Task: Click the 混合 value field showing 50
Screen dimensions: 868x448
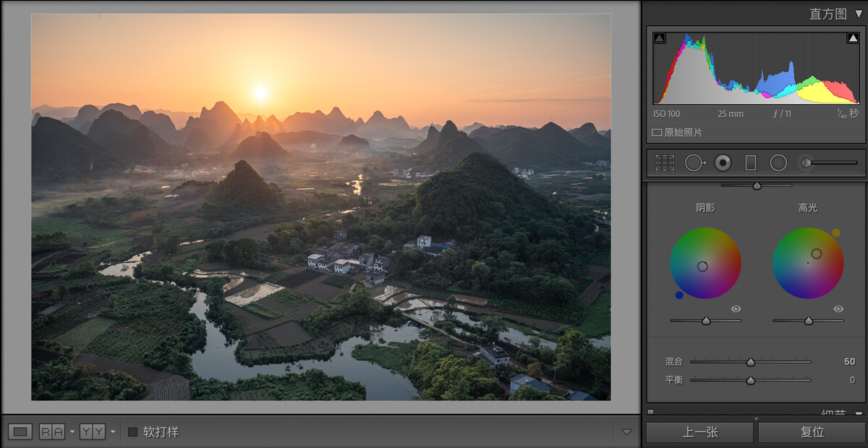Action: tap(849, 361)
